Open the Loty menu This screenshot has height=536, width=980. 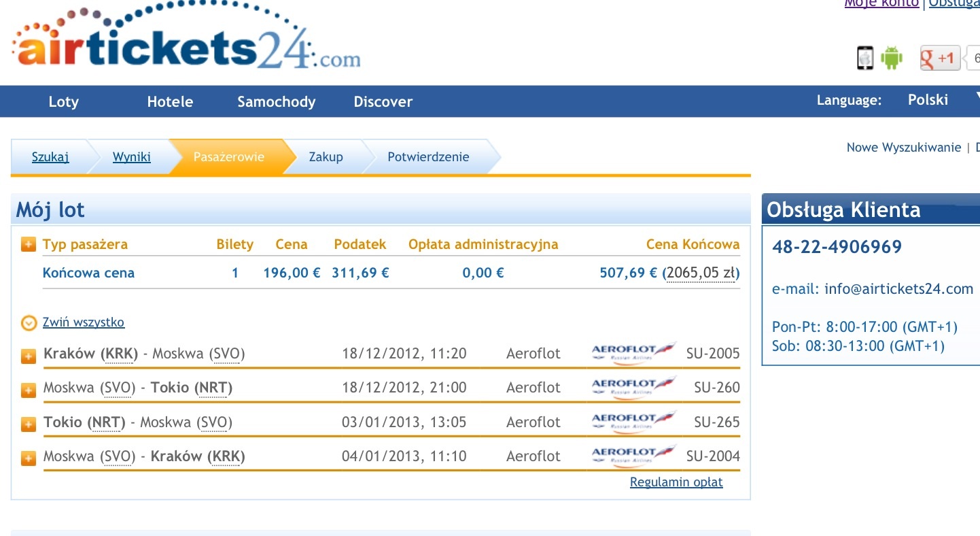(x=64, y=101)
